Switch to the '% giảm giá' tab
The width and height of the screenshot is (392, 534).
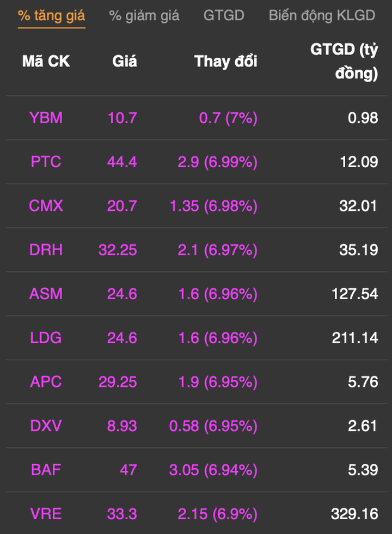[144, 15]
